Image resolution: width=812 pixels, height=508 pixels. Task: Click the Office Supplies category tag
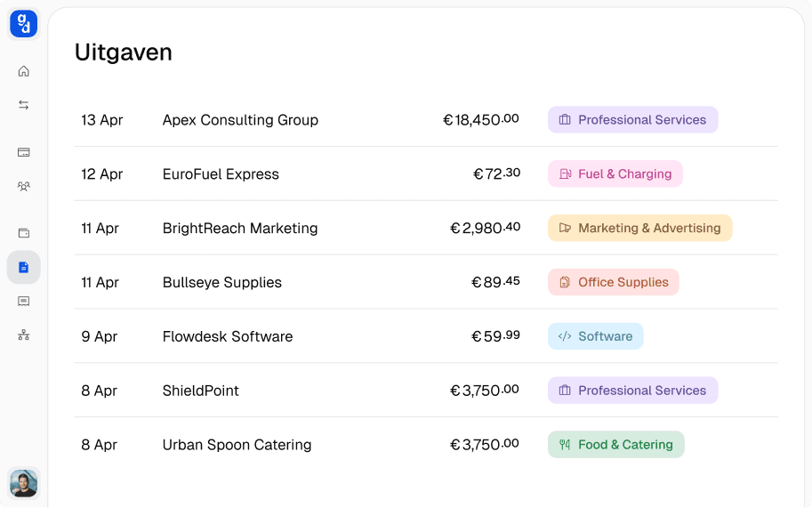(614, 283)
